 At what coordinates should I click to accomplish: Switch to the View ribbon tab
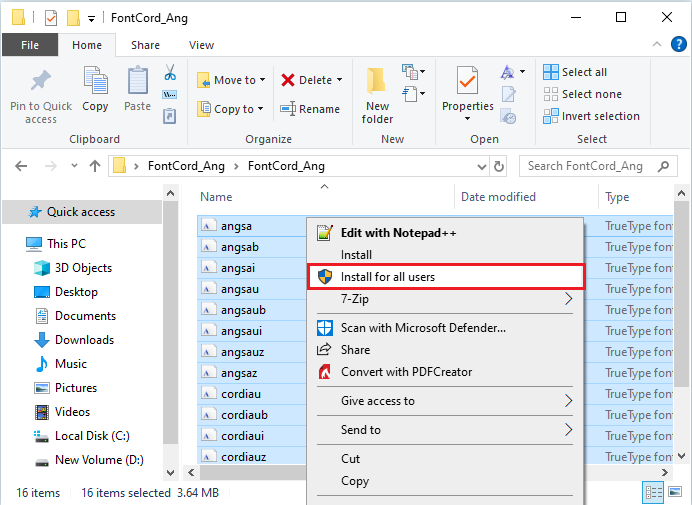(x=201, y=45)
